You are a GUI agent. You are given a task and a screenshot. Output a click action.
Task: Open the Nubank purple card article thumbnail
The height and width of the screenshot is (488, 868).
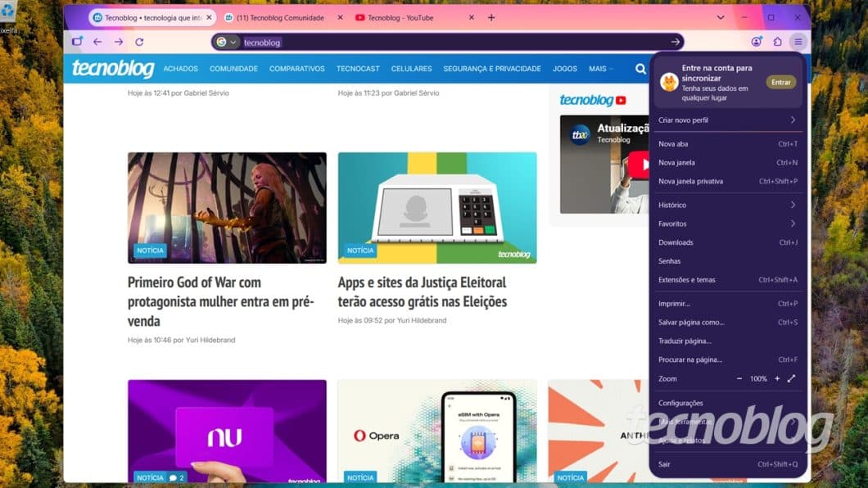[x=227, y=431]
